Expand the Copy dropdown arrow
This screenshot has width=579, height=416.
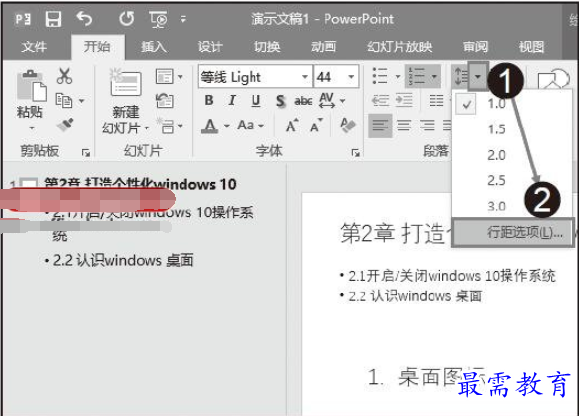tap(82, 101)
